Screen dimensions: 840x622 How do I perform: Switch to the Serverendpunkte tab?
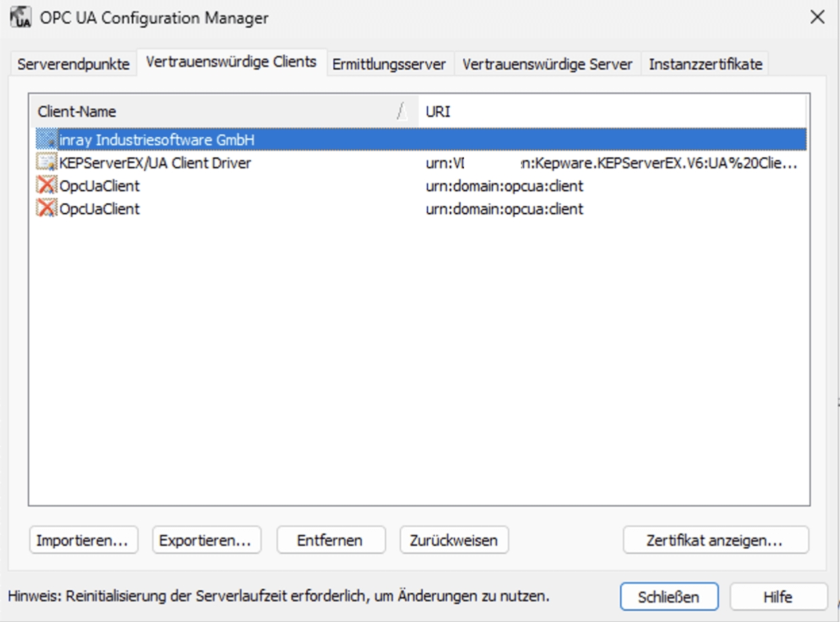click(x=73, y=64)
